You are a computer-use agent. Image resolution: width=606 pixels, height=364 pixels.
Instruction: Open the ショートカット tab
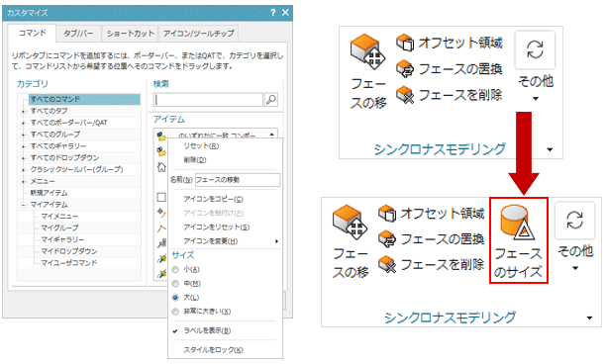tap(131, 34)
